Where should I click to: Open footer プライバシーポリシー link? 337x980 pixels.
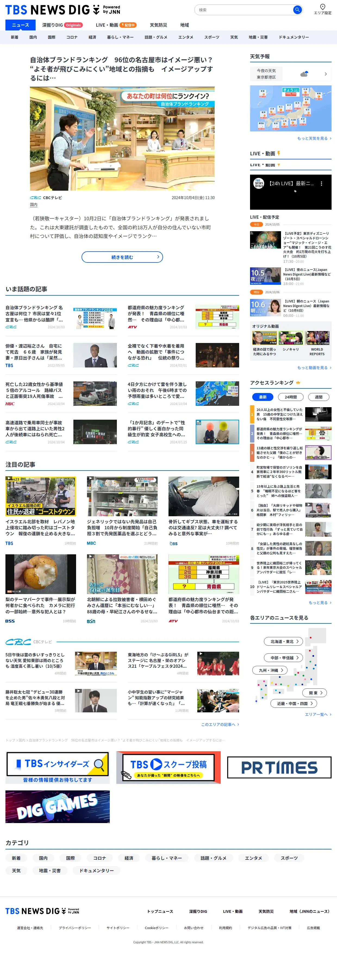pyautogui.click(x=75, y=928)
